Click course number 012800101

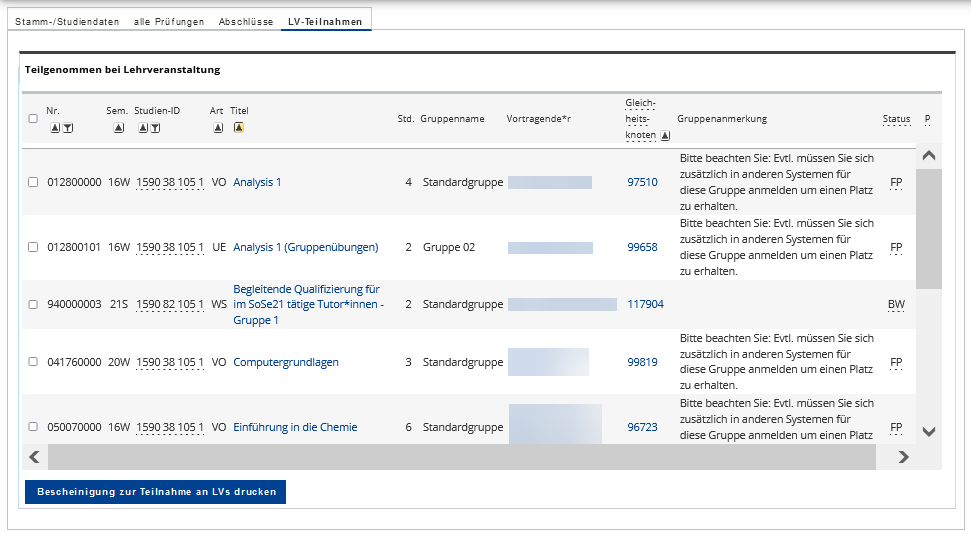[74, 247]
